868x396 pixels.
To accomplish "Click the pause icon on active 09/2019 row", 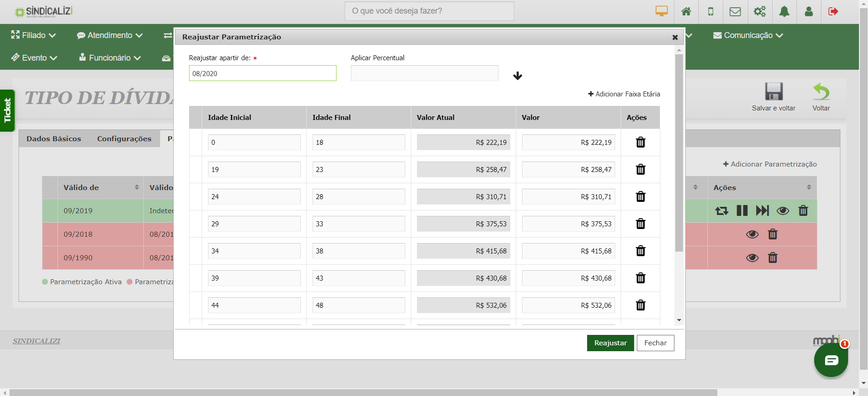I will 742,210.
